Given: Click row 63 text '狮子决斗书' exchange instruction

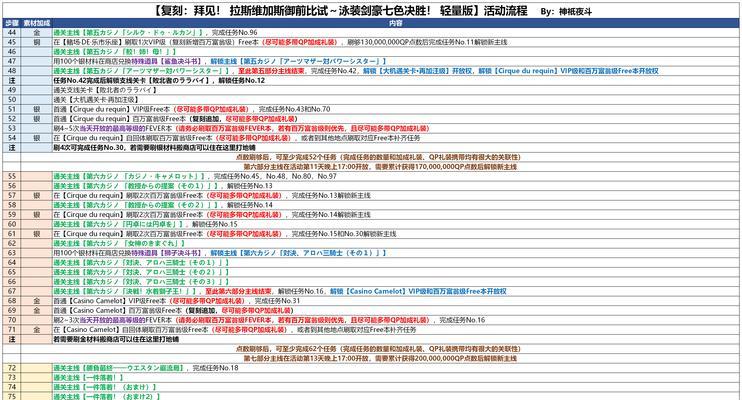Looking at the screenshot, I should 220,253.
